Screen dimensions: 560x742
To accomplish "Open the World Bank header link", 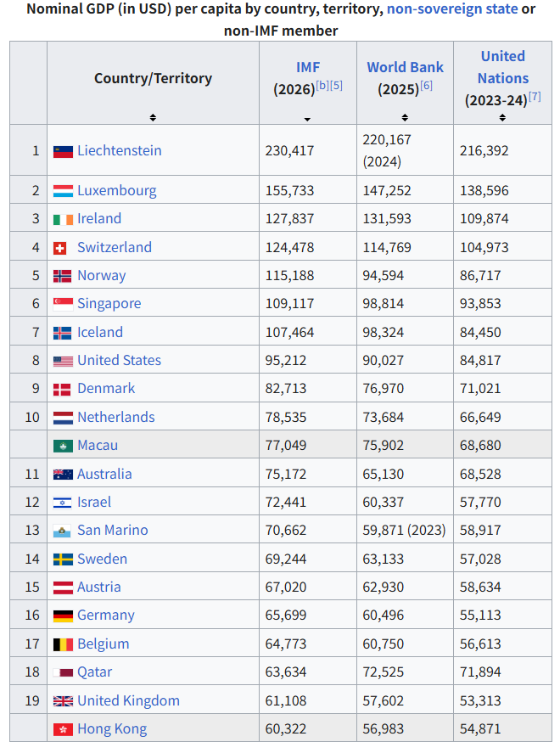I will [406, 67].
